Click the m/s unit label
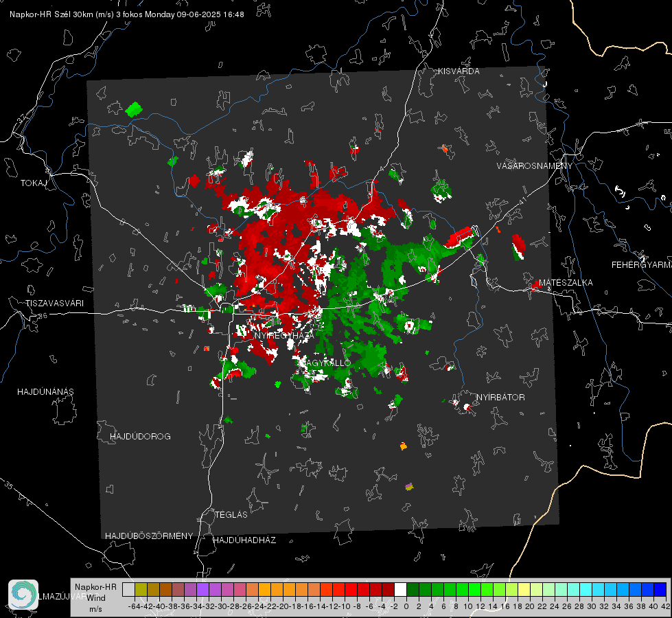 click(95, 609)
